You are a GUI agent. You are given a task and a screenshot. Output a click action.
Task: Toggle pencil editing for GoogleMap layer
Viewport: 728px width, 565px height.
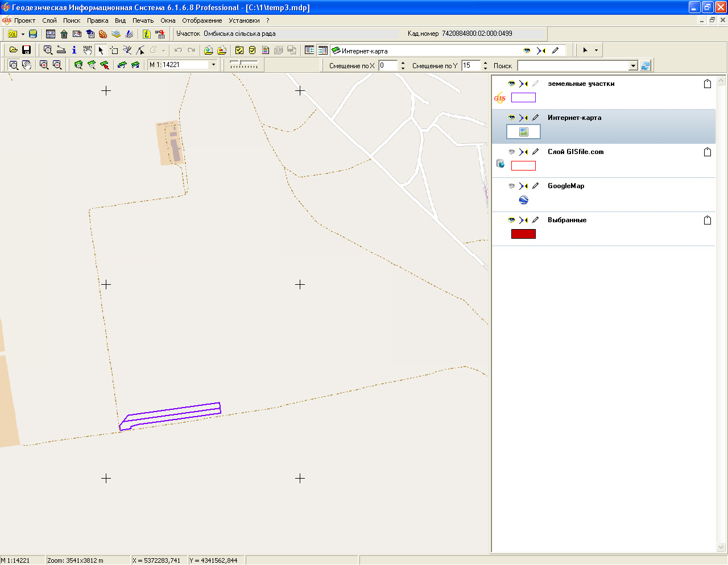coord(535,186)
